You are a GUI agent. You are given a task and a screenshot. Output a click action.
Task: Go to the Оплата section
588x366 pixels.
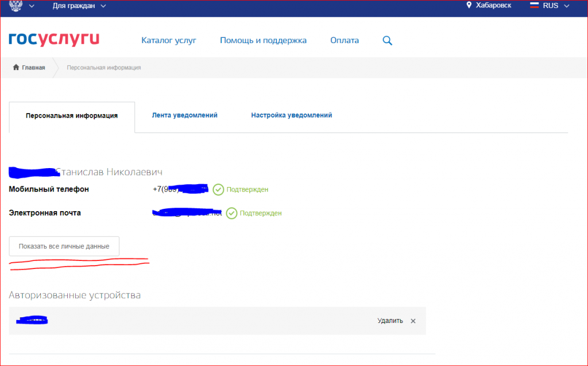click(345, 41)
